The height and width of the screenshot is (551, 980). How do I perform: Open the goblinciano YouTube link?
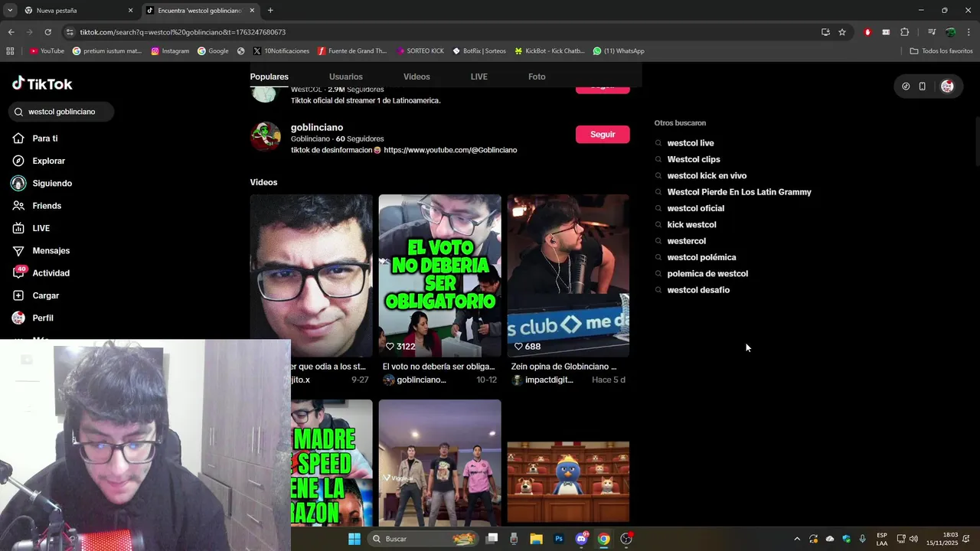450,150
